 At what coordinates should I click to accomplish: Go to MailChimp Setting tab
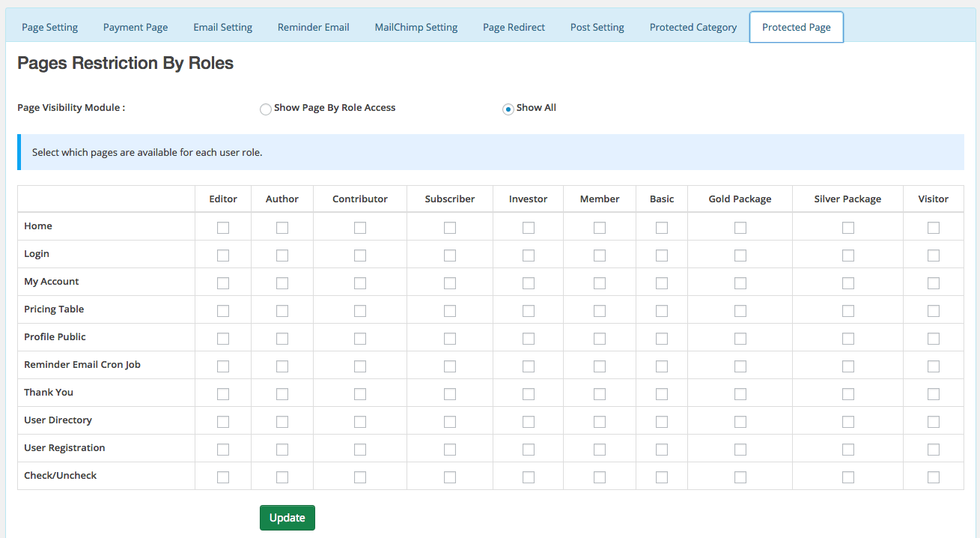tap(416, 27)
